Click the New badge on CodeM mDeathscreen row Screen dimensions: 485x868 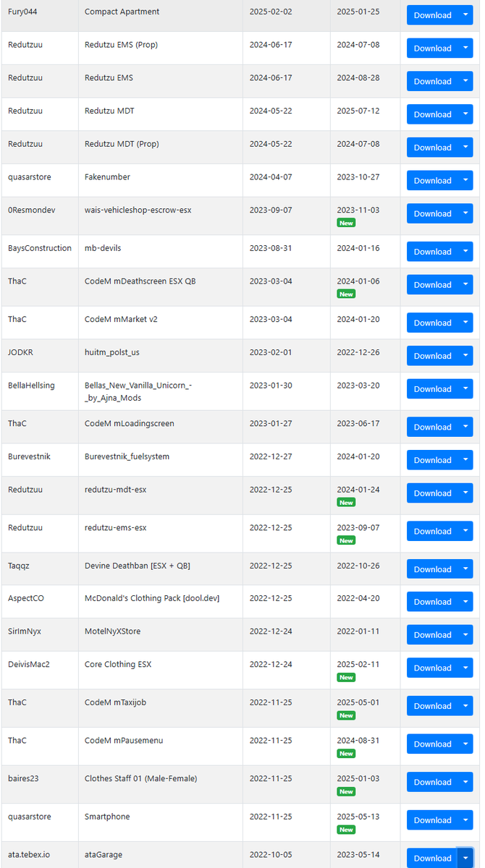(x=346, y=294)
